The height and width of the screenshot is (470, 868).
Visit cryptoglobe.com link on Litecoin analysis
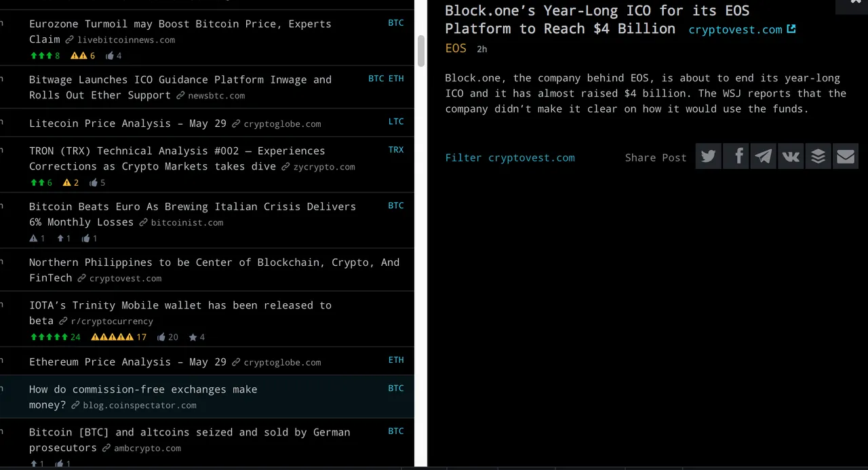point(282,124)
